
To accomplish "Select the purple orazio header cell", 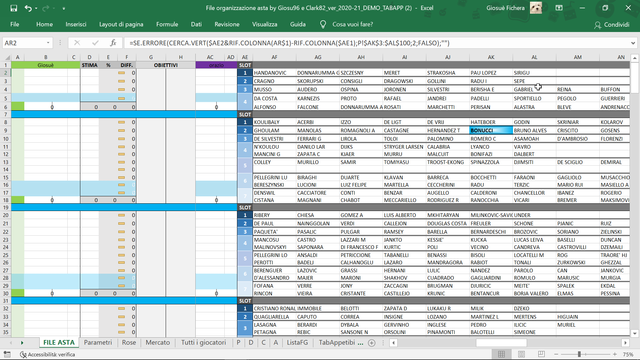I will click(216, 65).
